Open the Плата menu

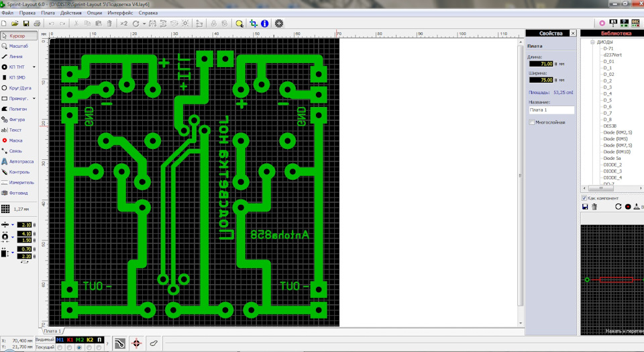tap(48, 13)
